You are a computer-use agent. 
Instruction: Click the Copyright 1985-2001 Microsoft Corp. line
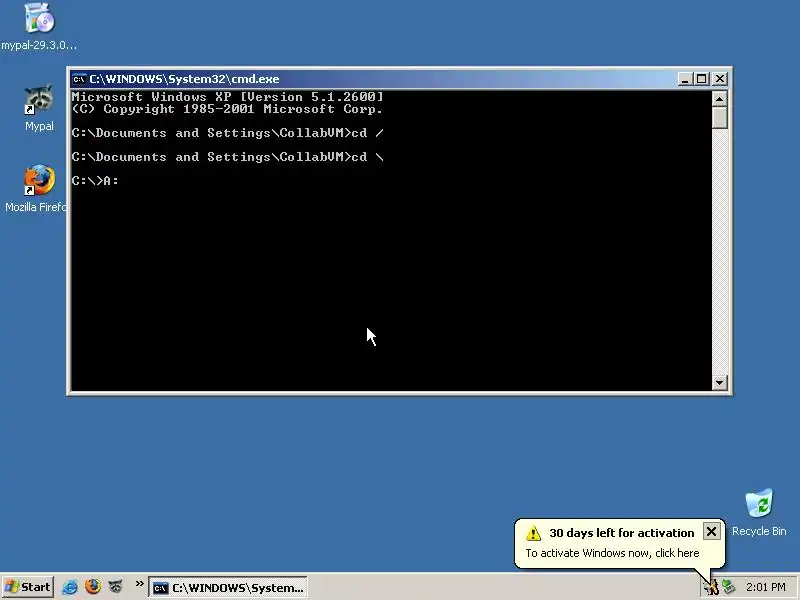click(227, 109)
